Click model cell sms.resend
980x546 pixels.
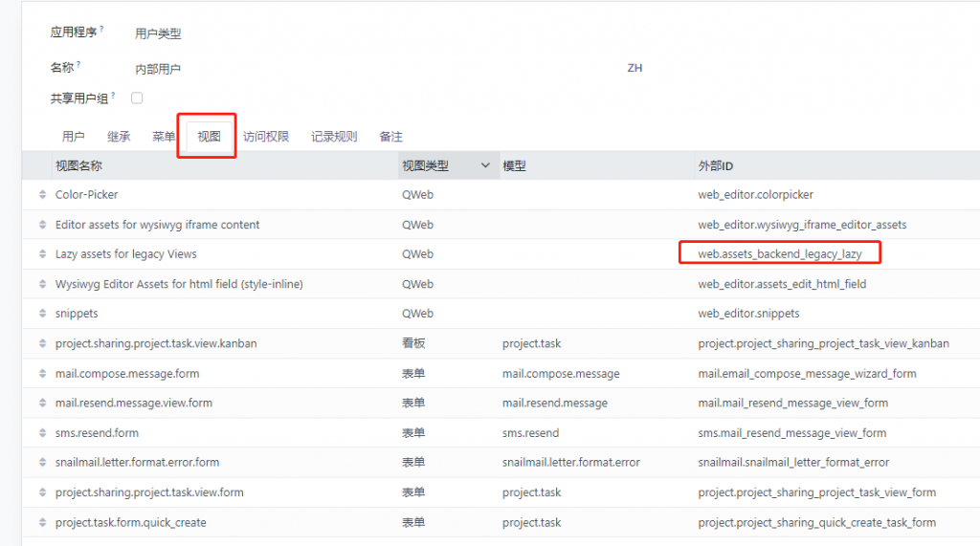coord(530,432)
